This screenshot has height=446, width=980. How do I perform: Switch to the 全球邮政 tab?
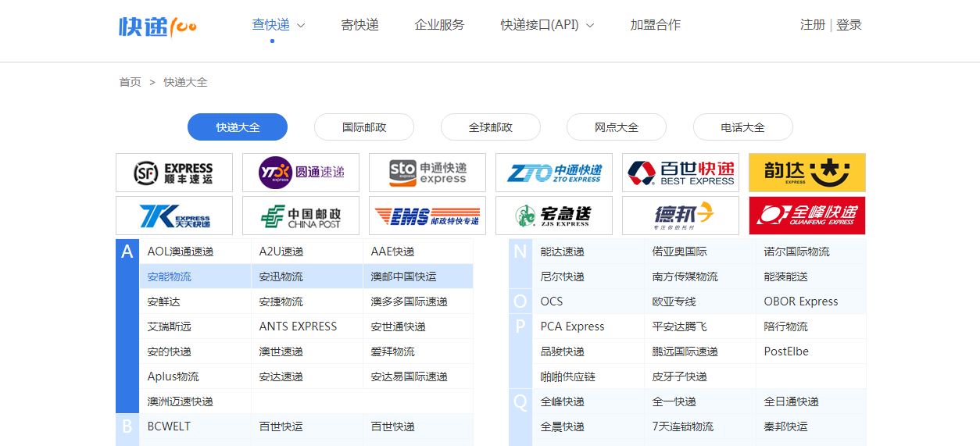[x=491, y=127]
